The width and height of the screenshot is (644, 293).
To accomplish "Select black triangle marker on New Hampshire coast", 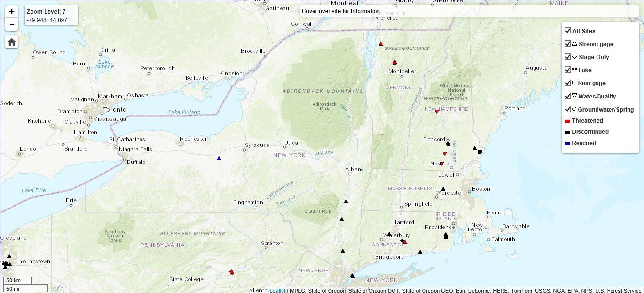I will [x=475, y=148].
